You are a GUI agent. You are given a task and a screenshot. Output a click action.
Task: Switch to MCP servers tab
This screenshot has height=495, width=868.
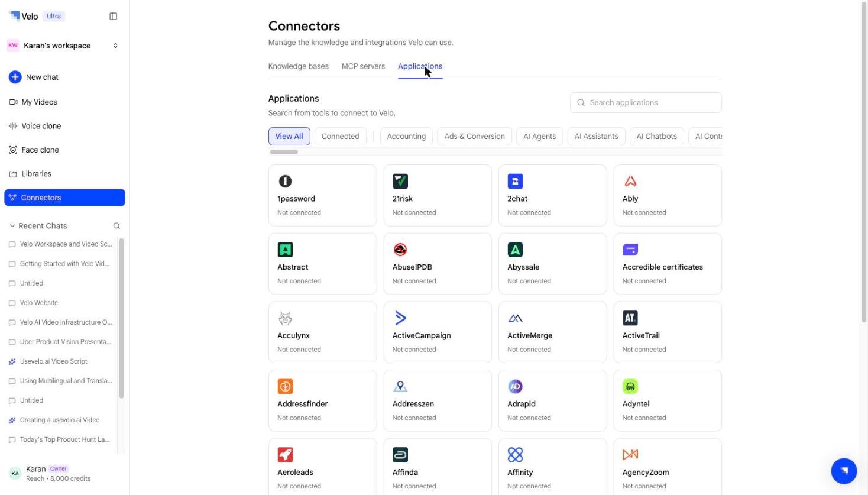click(x=363, y=66)
